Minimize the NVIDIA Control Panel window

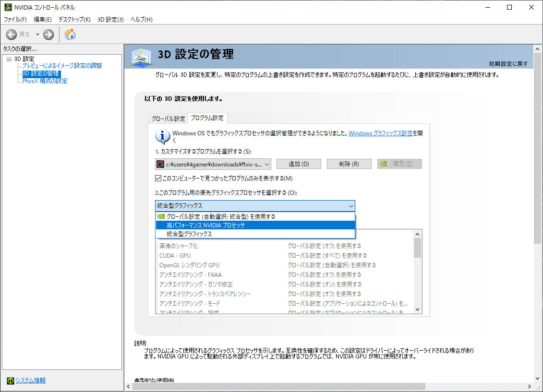[x=488, y=7]
